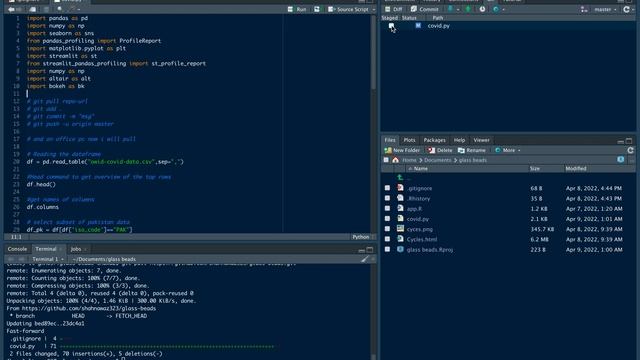The image size is (640, 360).
Task: Run the selected lines with the Run button
Action: (x=297, y=9)
